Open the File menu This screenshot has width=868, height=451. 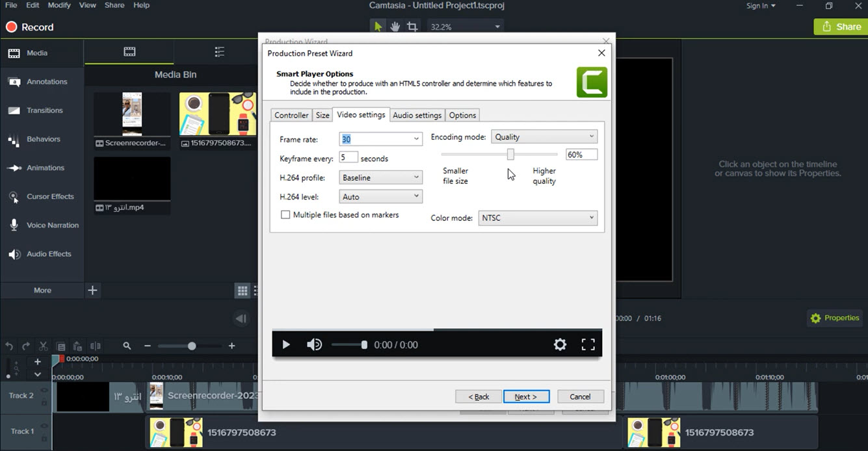(x=11, y=5)
